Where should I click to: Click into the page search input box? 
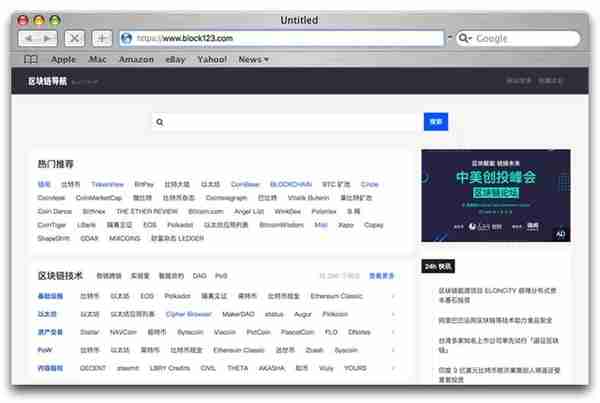click(284, 122)
